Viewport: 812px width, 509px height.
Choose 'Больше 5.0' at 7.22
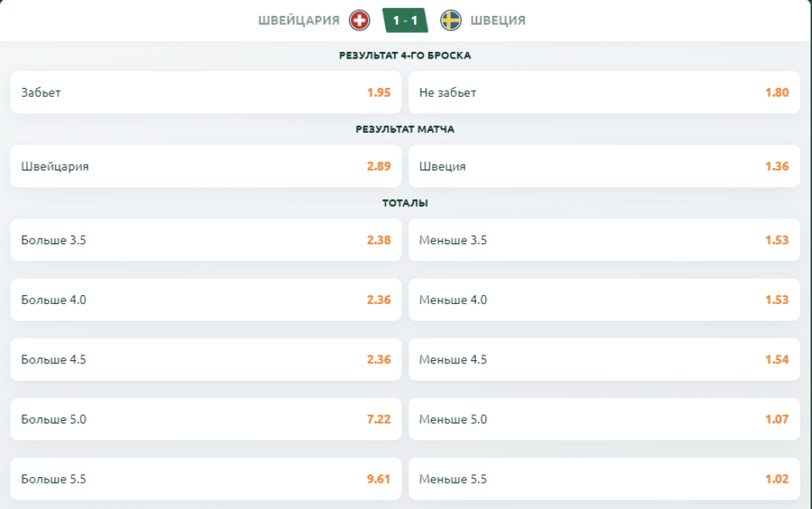click(206, 419)
